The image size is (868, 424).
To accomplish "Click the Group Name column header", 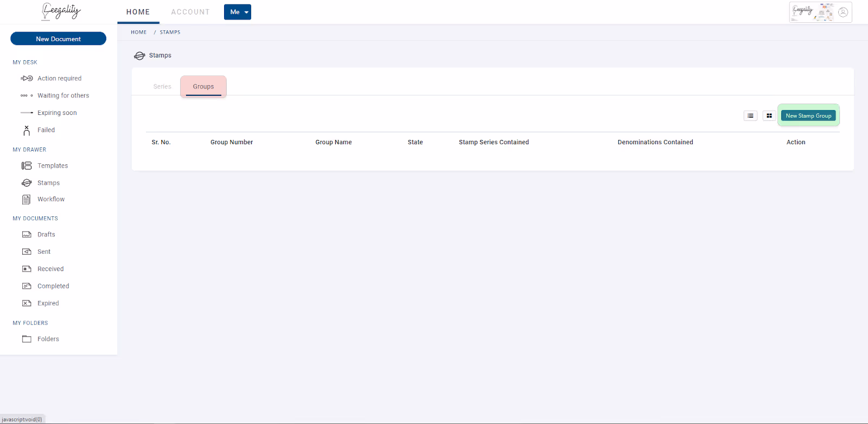I will coord(334,142).
